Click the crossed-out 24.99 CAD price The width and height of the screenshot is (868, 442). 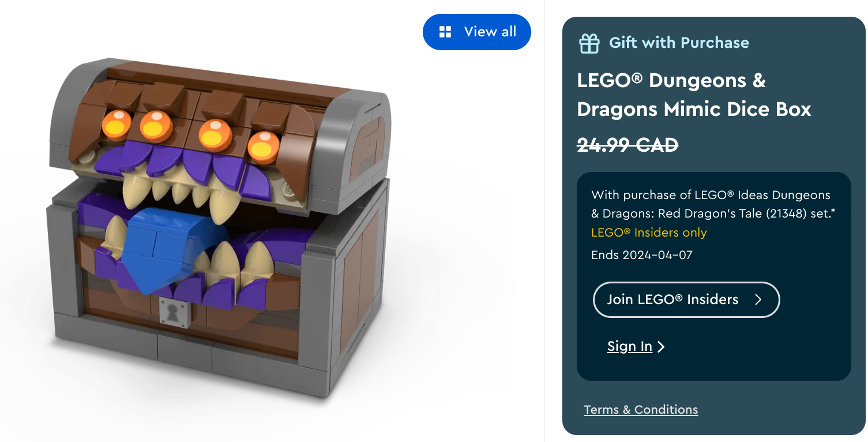click(x=627, y=145)
